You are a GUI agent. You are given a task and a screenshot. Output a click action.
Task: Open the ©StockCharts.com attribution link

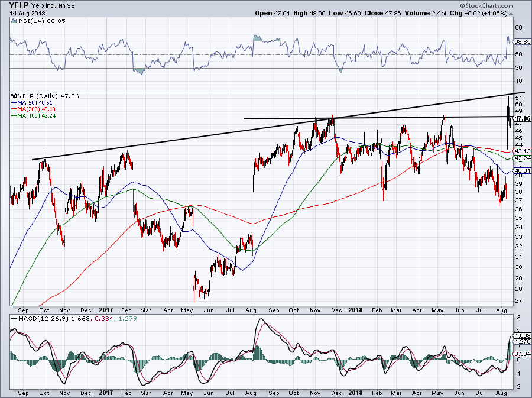486,5
